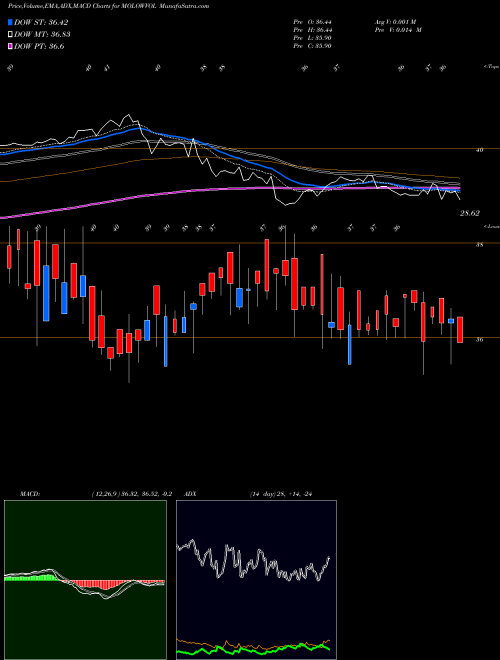
Task: Click the '38' axis label on candlestick chart
Action: pos(479,244)
